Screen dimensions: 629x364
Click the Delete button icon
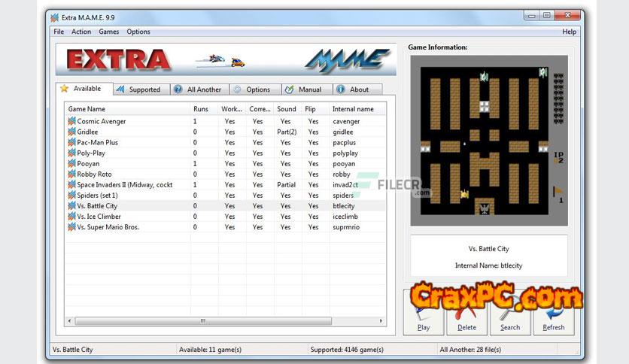[x=466, y=311]
